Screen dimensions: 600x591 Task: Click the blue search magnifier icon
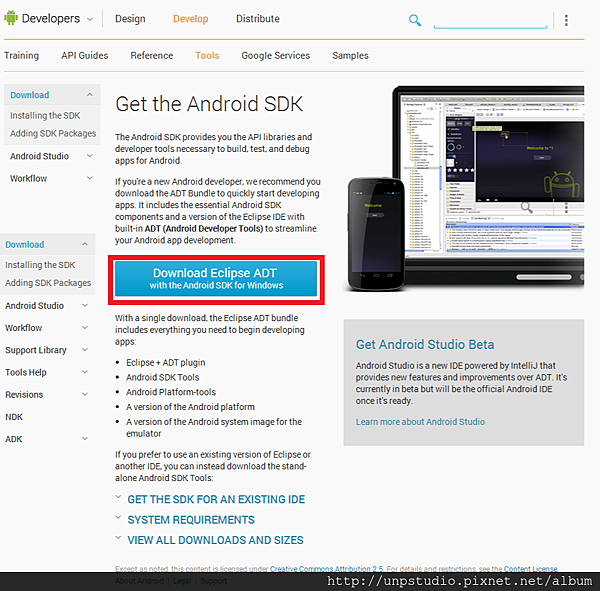coord(414,20)
